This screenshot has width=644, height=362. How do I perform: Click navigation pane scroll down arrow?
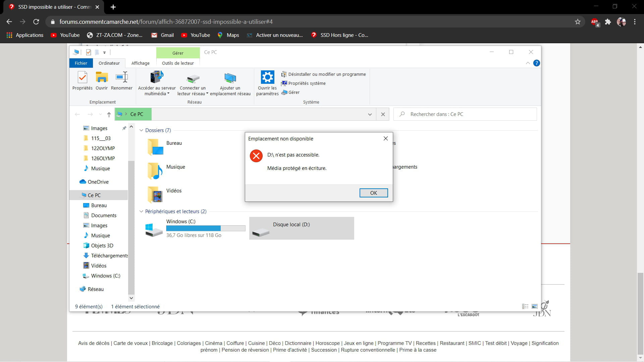pyautogui.click(x=131, y=298)
